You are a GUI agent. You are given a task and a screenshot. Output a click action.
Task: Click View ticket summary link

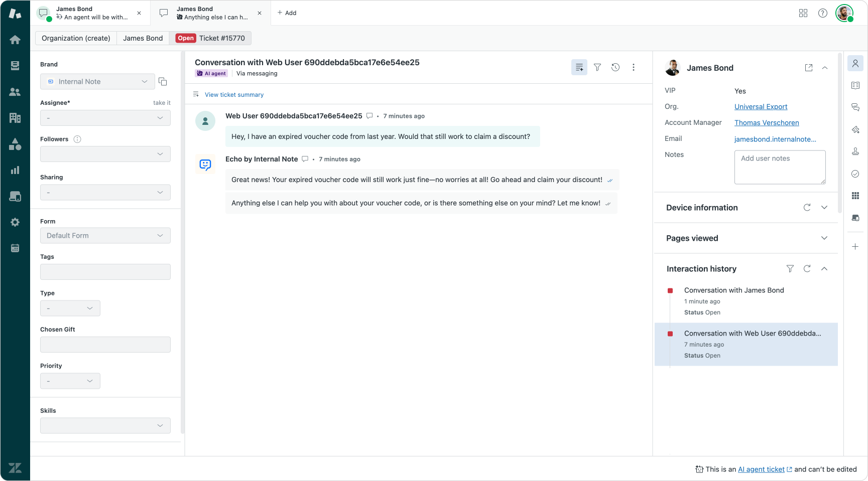click(234, 95)
